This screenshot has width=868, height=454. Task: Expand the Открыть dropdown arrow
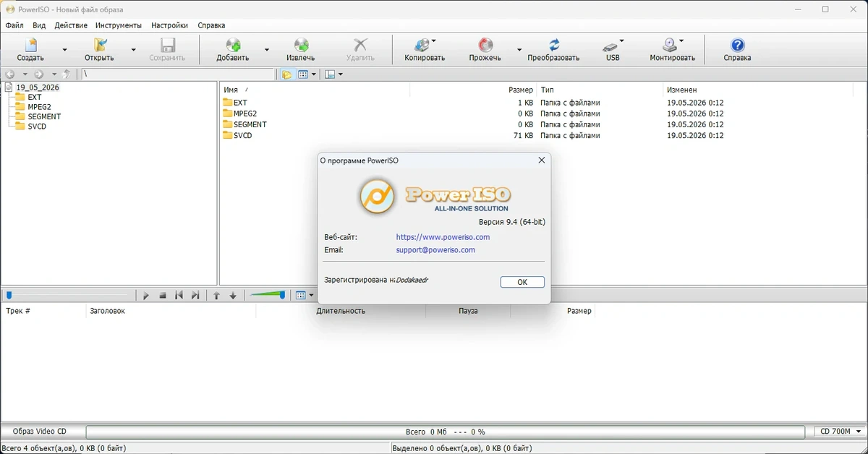133,50
